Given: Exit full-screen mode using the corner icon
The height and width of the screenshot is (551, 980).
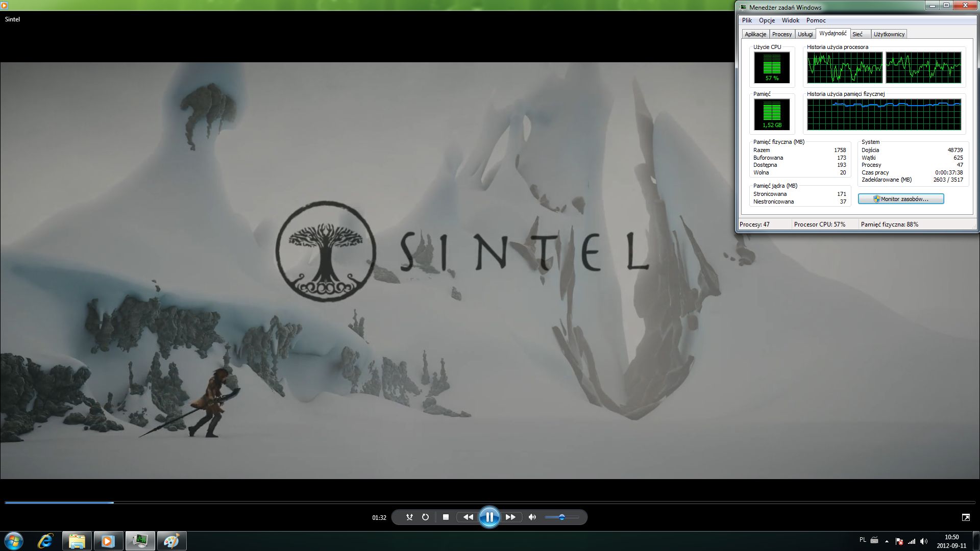Looking at the screenshot, I should 966,517.
